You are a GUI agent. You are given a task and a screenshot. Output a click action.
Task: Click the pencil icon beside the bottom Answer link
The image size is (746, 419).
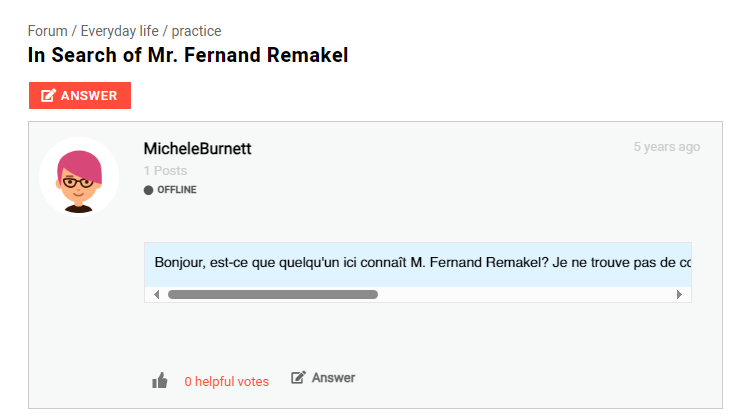click(x=298, y=378)
